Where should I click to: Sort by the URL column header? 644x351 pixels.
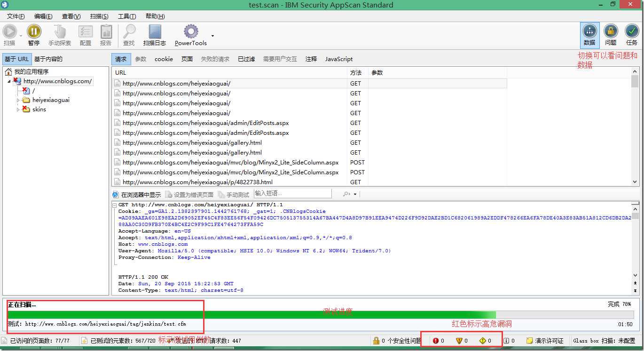pyautogui.click(x=229, y=73)
